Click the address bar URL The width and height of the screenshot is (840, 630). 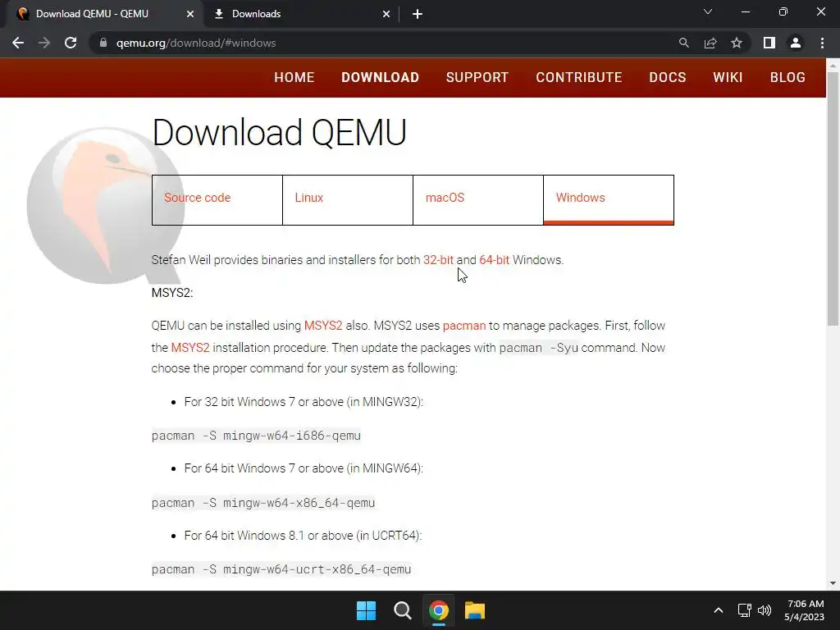[196, 43]
